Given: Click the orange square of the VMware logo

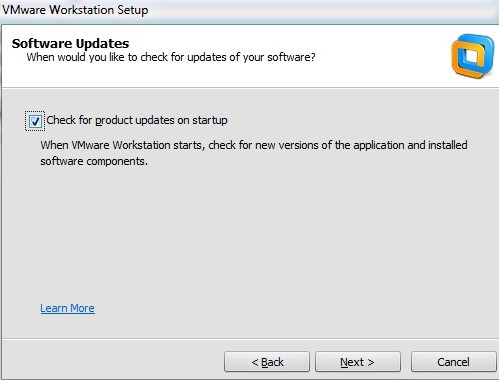Looking at the screenshot, I should 467,60.
